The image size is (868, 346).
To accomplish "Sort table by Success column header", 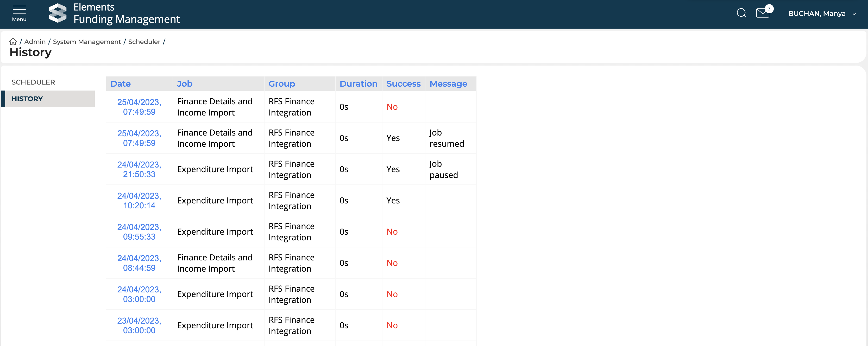I will 403,84.
